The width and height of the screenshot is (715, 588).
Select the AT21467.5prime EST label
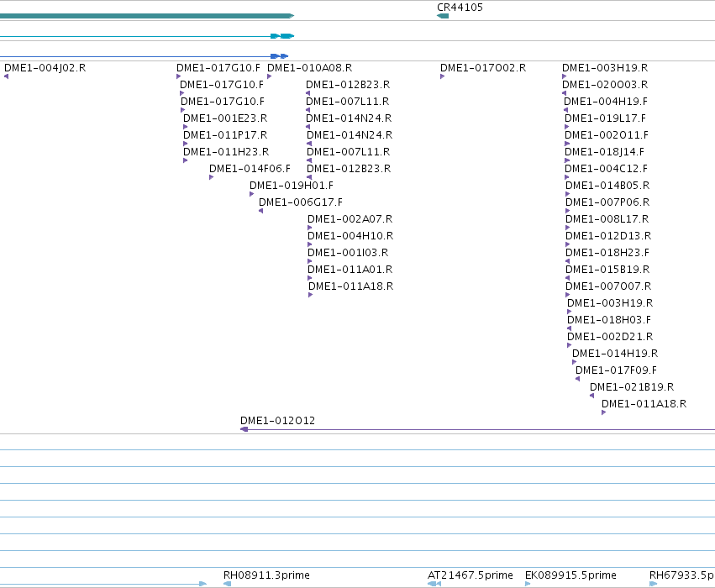tap(471, 575)
